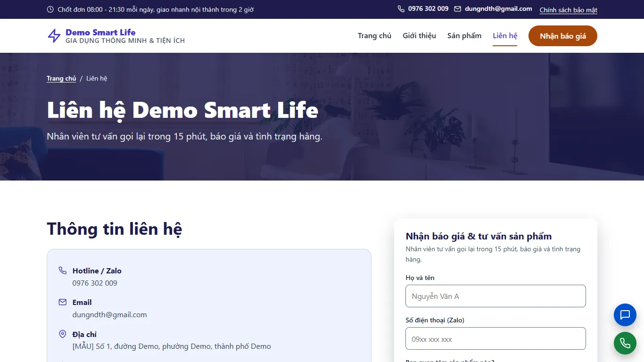The width and height of the screenshot is (644, 362).
Task: Click hotline number 0976 302 009 in contact card
Action: click(95, 283)
